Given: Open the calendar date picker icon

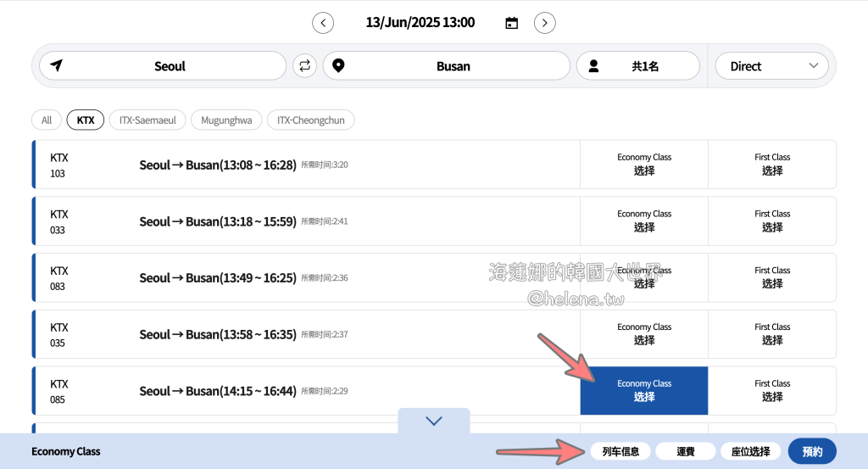Looking at the screenshot, I should click(511, 23).
